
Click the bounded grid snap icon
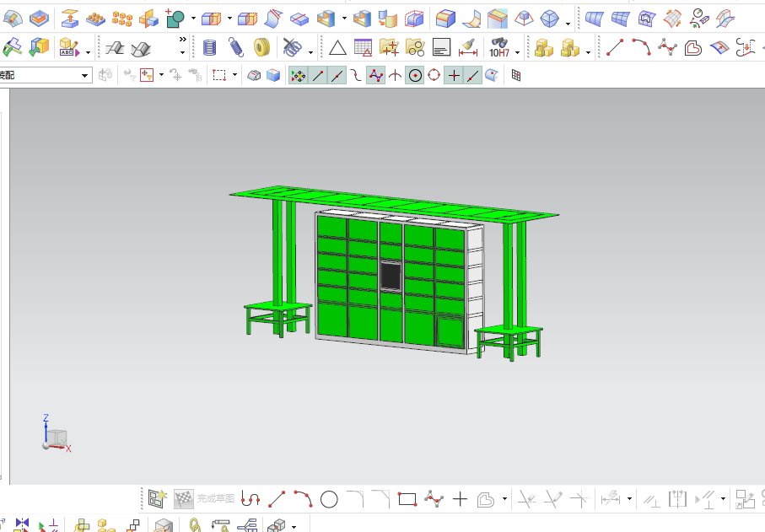coord(515,75)
